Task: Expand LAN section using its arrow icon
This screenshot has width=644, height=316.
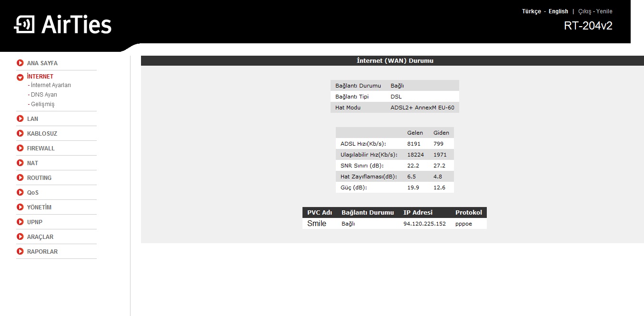Action: [20, 118]
